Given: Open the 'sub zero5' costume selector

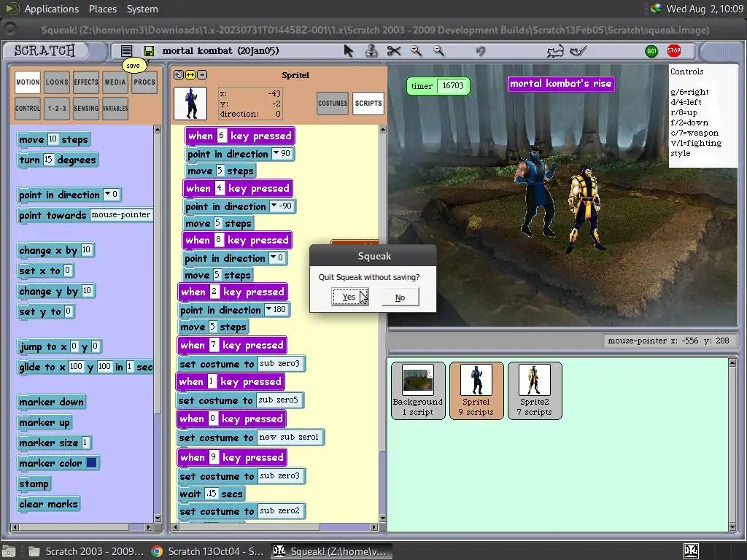Looking at the screenshot, I should coord(278,400).
